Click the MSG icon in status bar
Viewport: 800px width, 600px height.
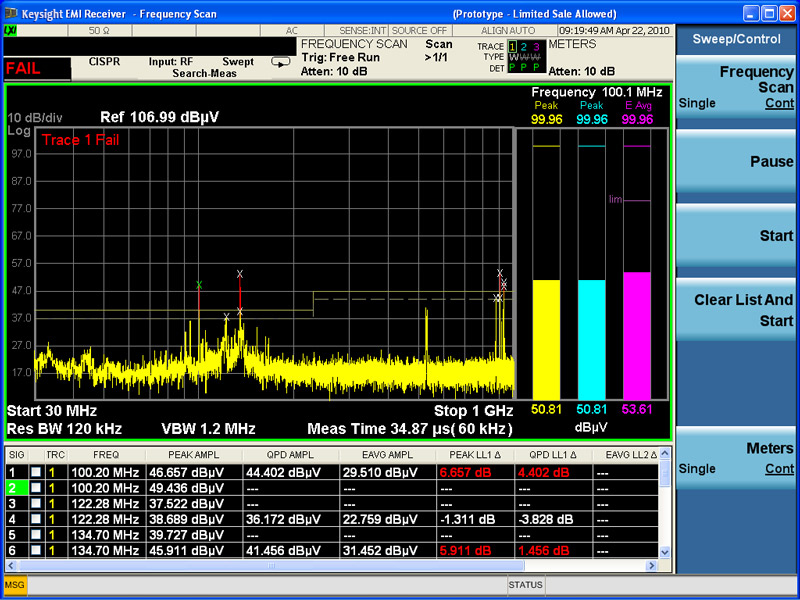15,584
